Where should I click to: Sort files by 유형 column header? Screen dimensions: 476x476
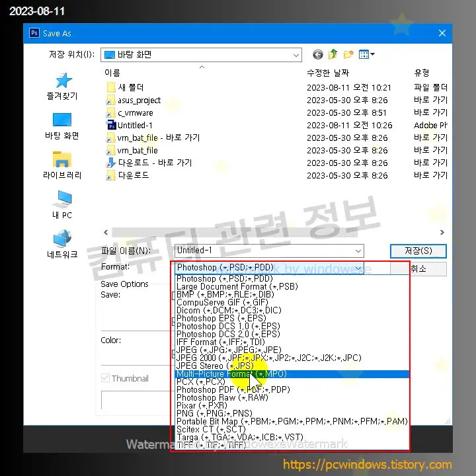coord(422,73)
